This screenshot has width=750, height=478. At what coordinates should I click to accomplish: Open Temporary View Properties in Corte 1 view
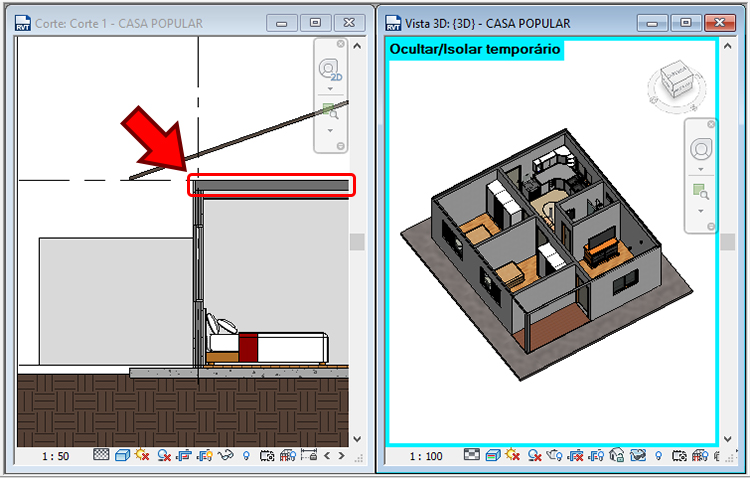click(x=267, y=456)
